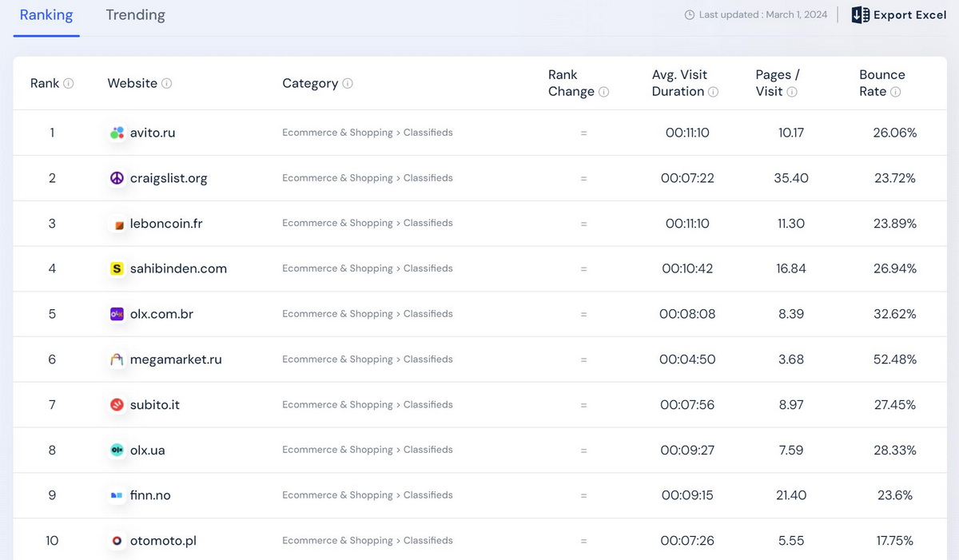Switch to the Trending tab
This screenshot has width=959, height=560.
tap(135, 15)
